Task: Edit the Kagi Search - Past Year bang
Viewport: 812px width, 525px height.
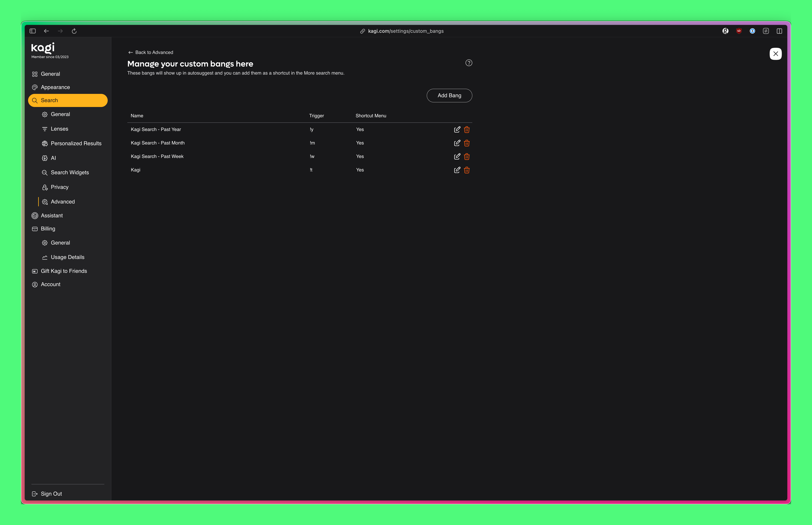Action: click(x=457, y=129)
